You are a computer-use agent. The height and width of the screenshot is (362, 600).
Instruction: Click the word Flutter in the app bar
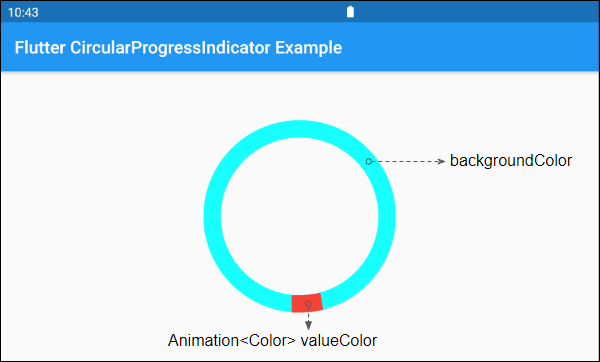pos(40,47)
